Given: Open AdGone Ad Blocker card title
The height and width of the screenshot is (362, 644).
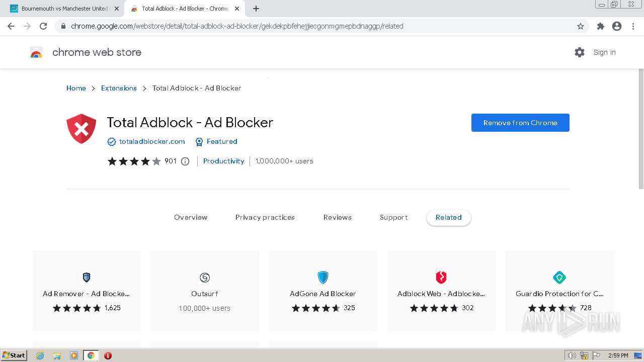Looking at the screenshot, I should [323, 294].
